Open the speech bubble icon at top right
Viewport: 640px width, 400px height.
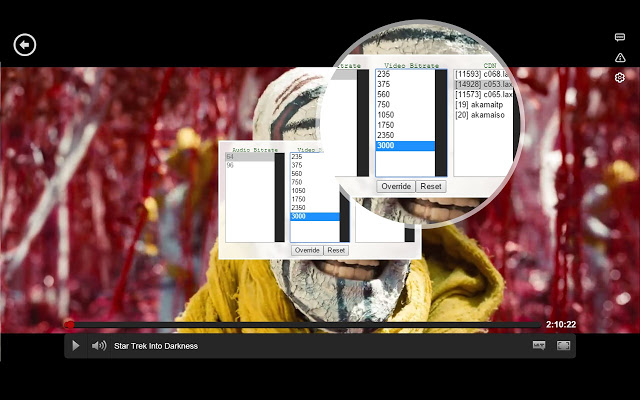pyautogui.click(x=620, y=37)
